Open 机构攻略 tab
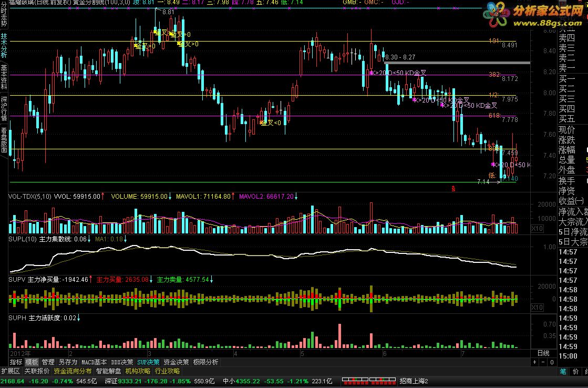588x388 pixels. (138, 371)
